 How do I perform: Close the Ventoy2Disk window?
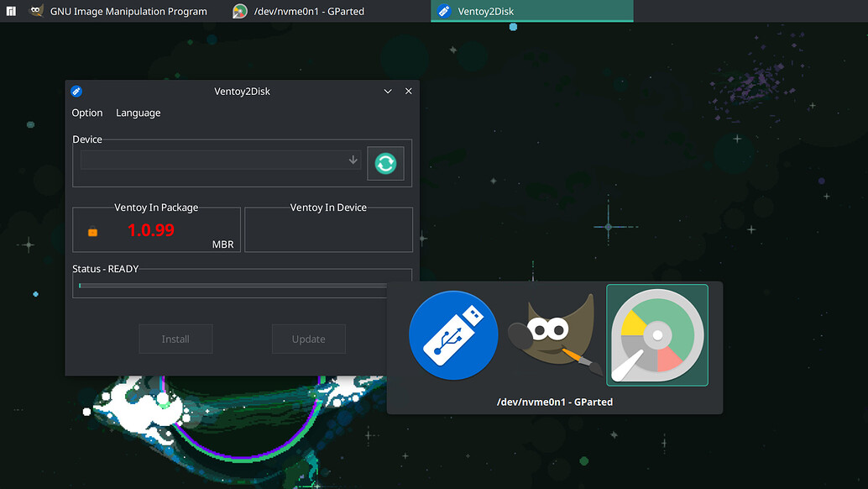click(409, 92)
